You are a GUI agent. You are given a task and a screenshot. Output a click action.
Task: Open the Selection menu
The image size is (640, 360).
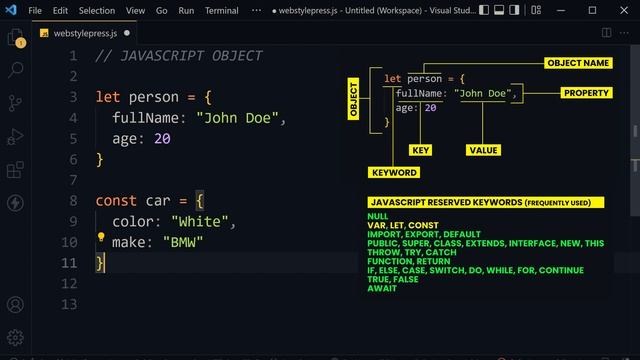(97, 11)
